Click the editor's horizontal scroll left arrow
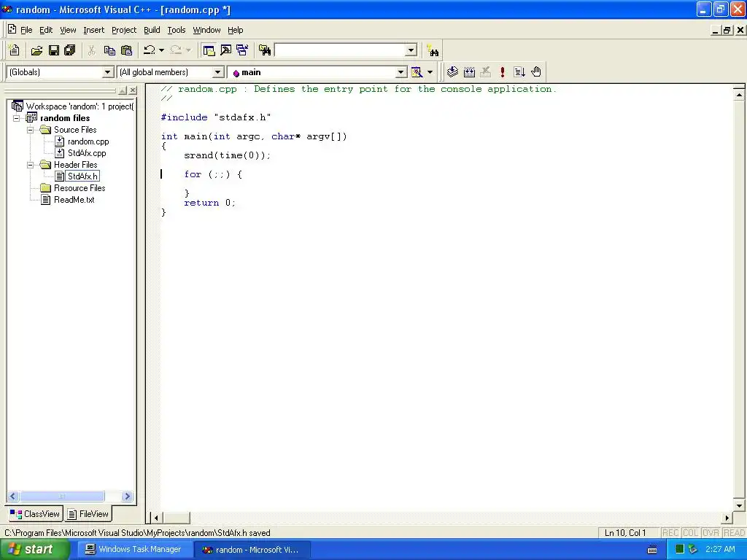The height and width of the screenshot is (560, 747). click(x=156, y=518)
